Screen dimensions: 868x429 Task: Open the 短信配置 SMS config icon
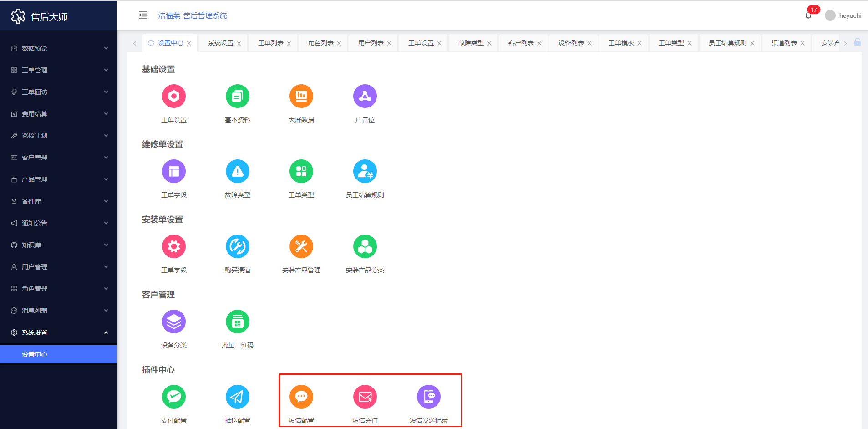click(x=301, y=397)
